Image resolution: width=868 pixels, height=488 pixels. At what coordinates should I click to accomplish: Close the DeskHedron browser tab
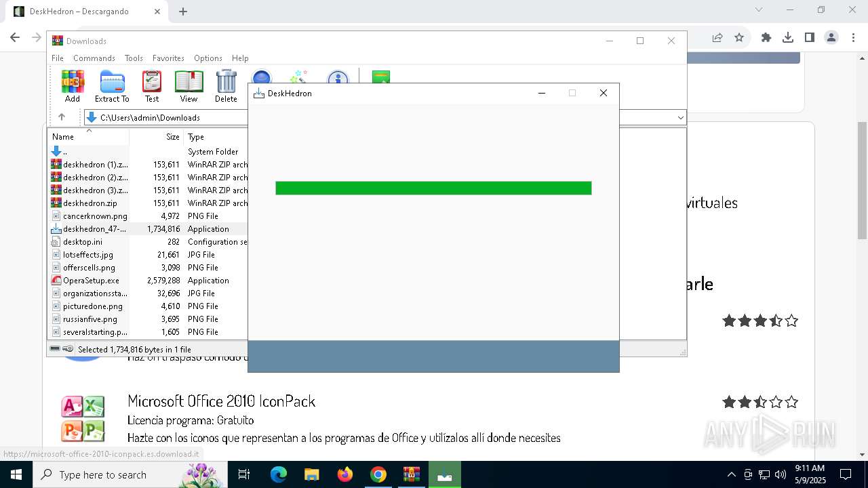(157, 12)
